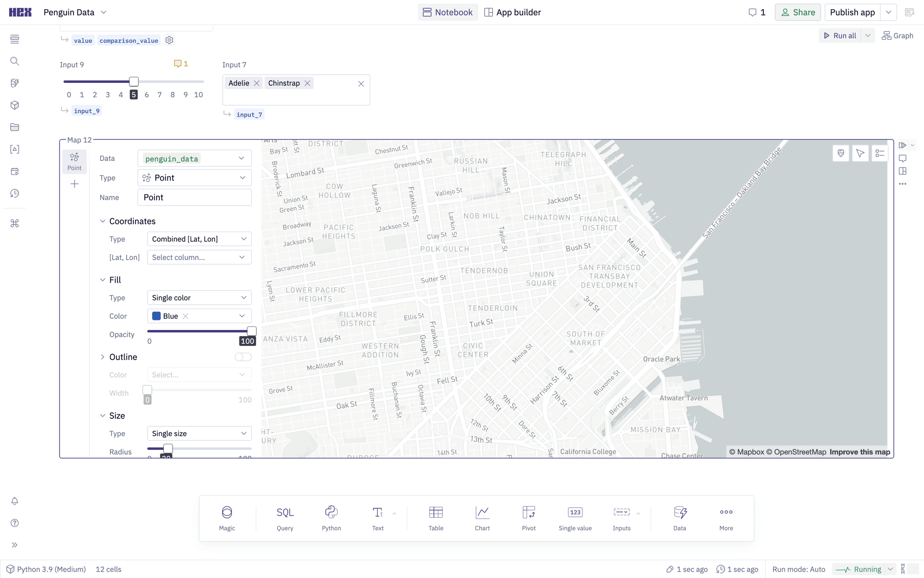Add a Data cell
Screen dimensions: 924x578
click(x=680, y=518)
